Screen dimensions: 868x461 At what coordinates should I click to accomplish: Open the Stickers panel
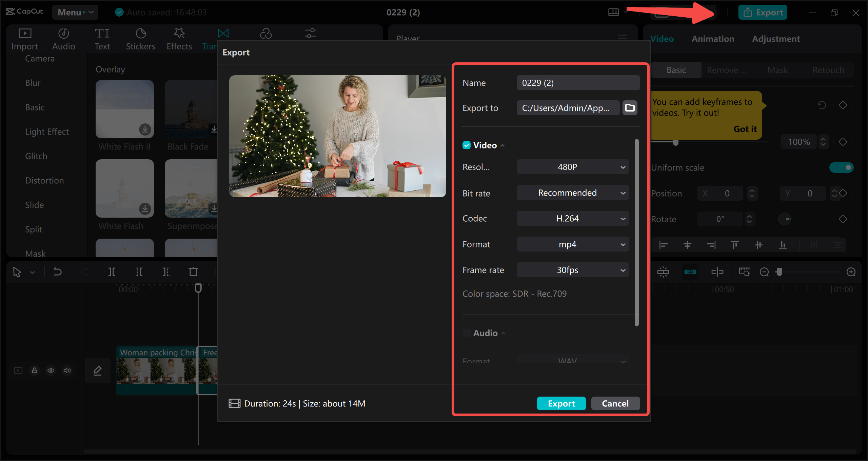point(140,38)
